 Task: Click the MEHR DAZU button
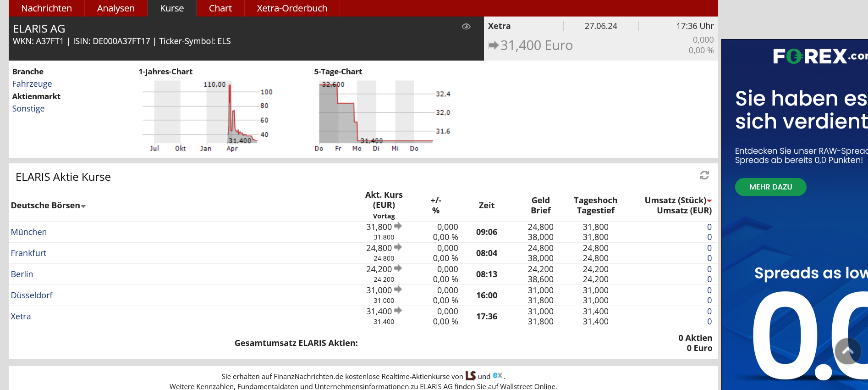pos(770,187)
